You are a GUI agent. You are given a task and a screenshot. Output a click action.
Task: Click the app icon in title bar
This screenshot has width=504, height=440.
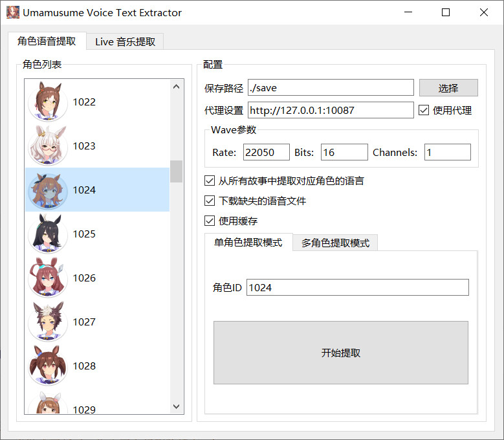(x=13, y=12)
